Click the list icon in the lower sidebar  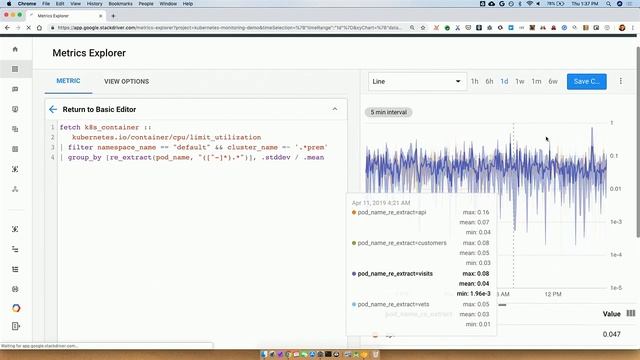click(x=15, y=269)
